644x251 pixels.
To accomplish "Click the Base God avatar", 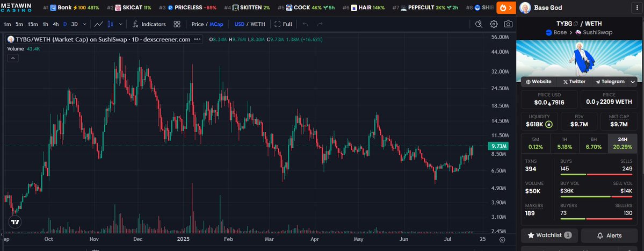I will (x=525, y=8).
